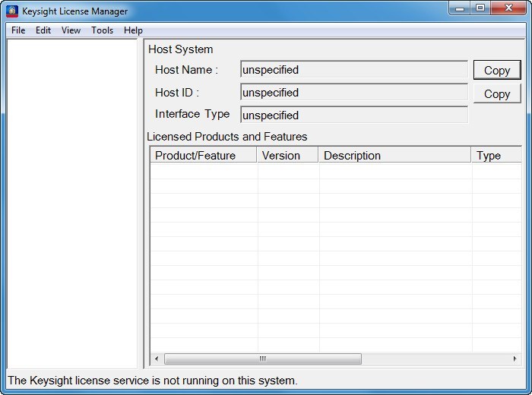Click the 'Host System' heading
Image resolution: width=532 pixels, height=395 pixels.
pos(181,49)
